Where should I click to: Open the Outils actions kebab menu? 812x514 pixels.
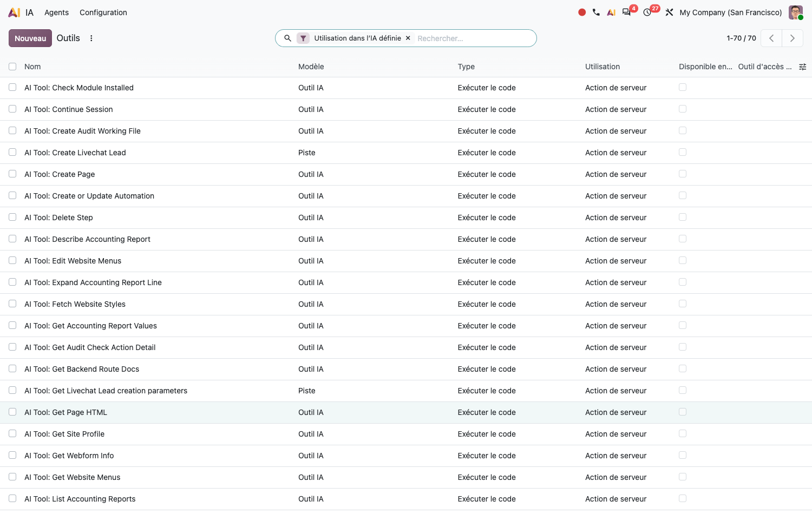pos(91,38)
